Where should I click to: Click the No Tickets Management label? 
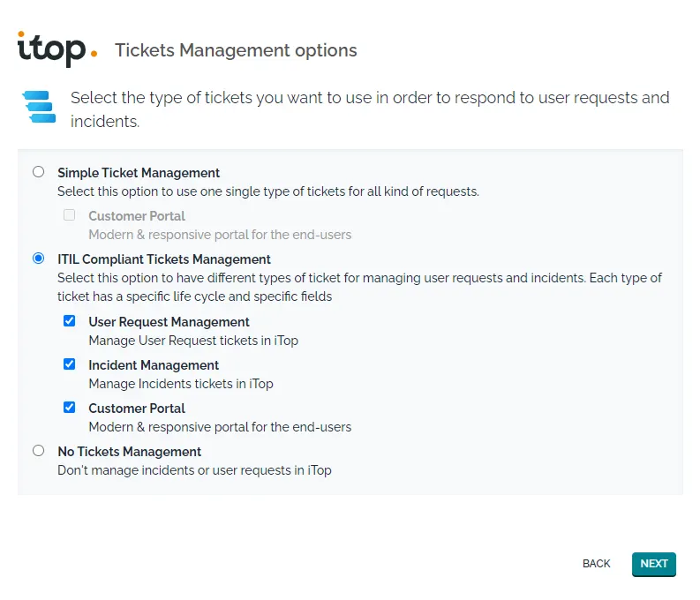coord(130,452)
